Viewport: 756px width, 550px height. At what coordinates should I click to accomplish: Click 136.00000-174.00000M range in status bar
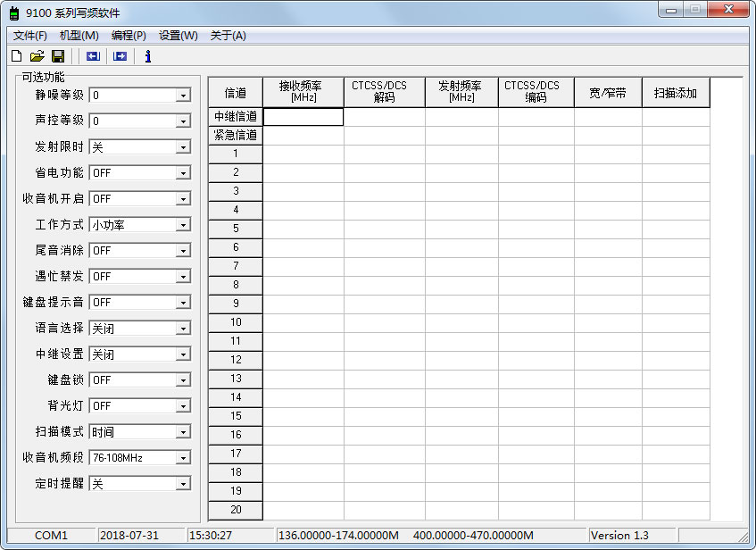click(x=338, y=536)
